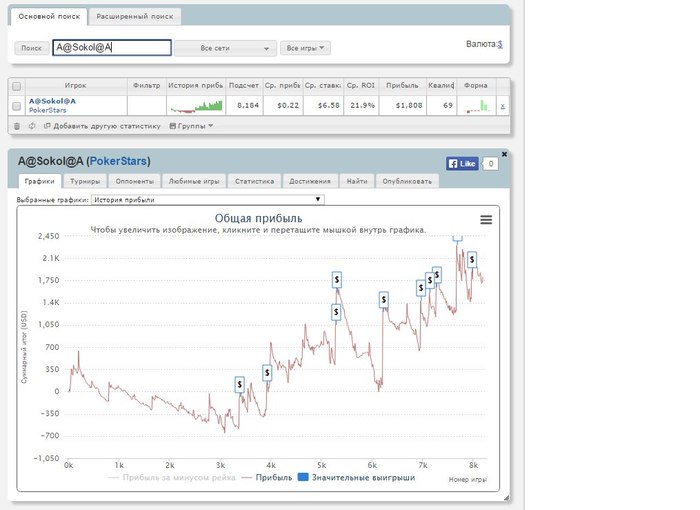Grab the panel resize handle corner

506,497
